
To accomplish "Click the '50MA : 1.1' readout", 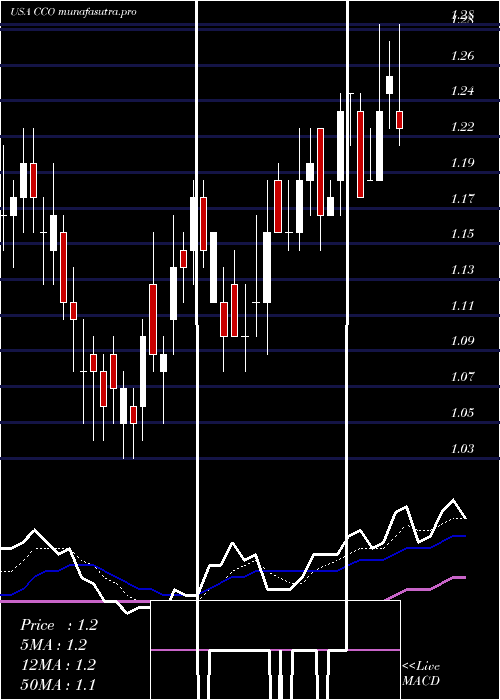I will click(x=58, y=684).
